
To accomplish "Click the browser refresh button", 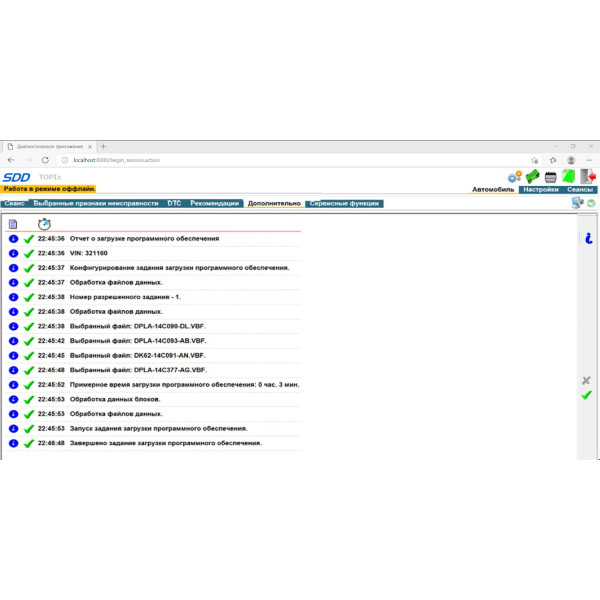I will [x=45, y=160].
